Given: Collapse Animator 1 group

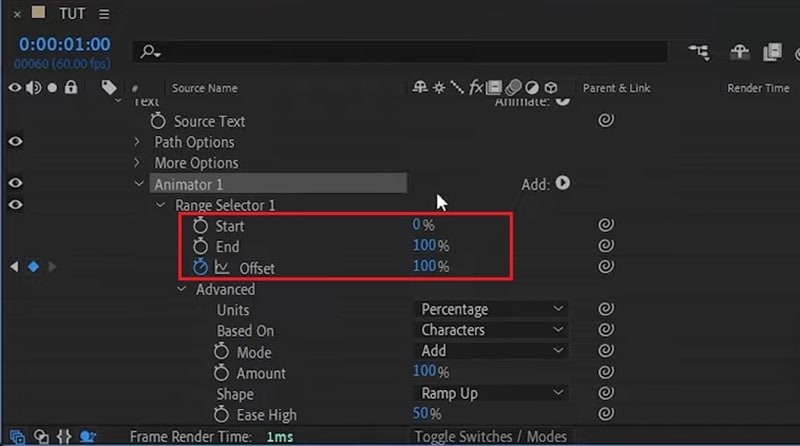Looking at the screenshot, I should [139, 183].
